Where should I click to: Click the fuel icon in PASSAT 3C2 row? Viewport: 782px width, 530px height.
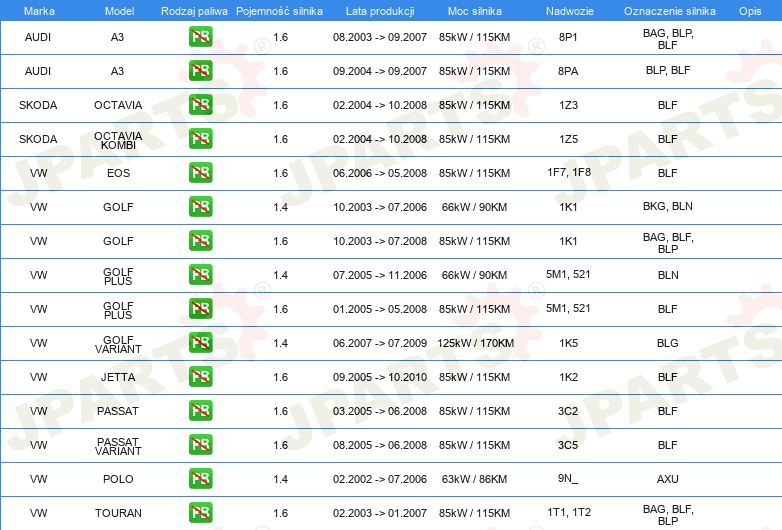pyautogui.click(x=200, y=411)
